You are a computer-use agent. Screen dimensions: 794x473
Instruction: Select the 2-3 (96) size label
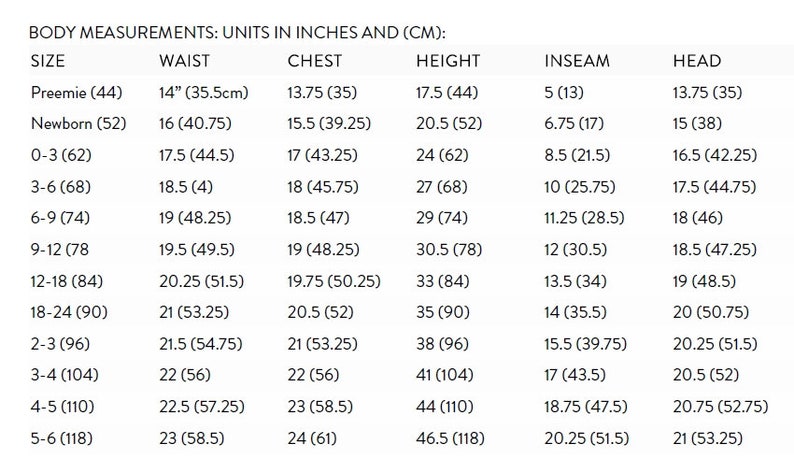coord(60,344)
